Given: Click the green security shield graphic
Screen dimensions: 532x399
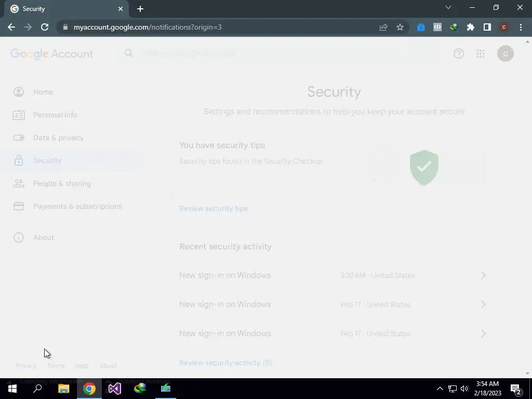Looking at the screenshot, I should pos(424,167).
